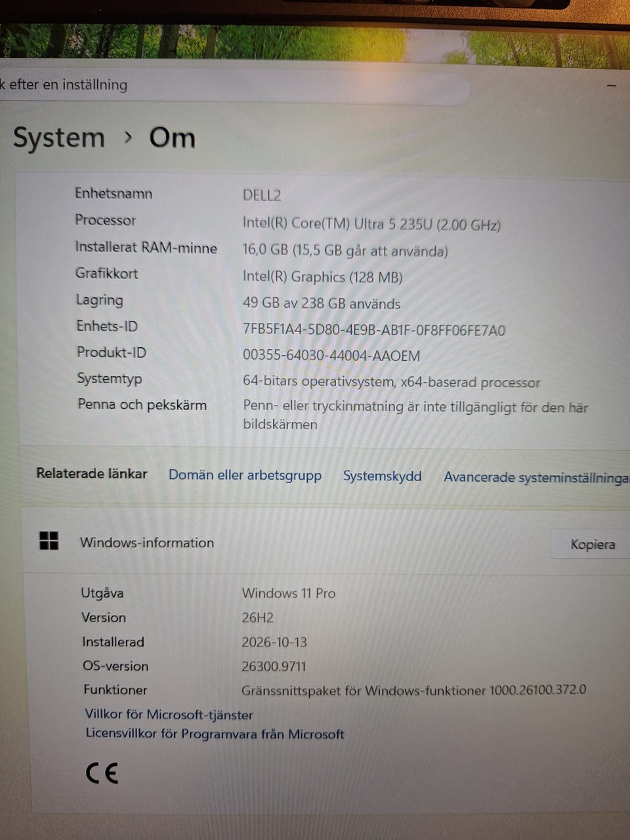Viewport: 630px width, 840px height.
Task: Click the Produkt-ID label
Action: click(x=112, y=352)
